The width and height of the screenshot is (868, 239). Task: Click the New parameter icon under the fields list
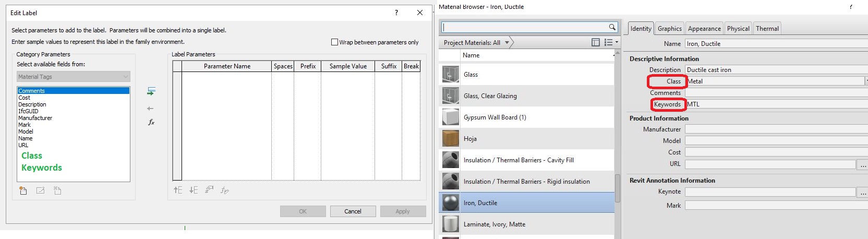(23, 190)
